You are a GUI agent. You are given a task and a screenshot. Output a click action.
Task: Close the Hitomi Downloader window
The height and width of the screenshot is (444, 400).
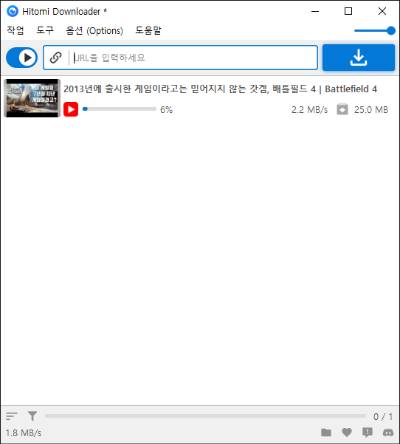[x=382, y=11]
